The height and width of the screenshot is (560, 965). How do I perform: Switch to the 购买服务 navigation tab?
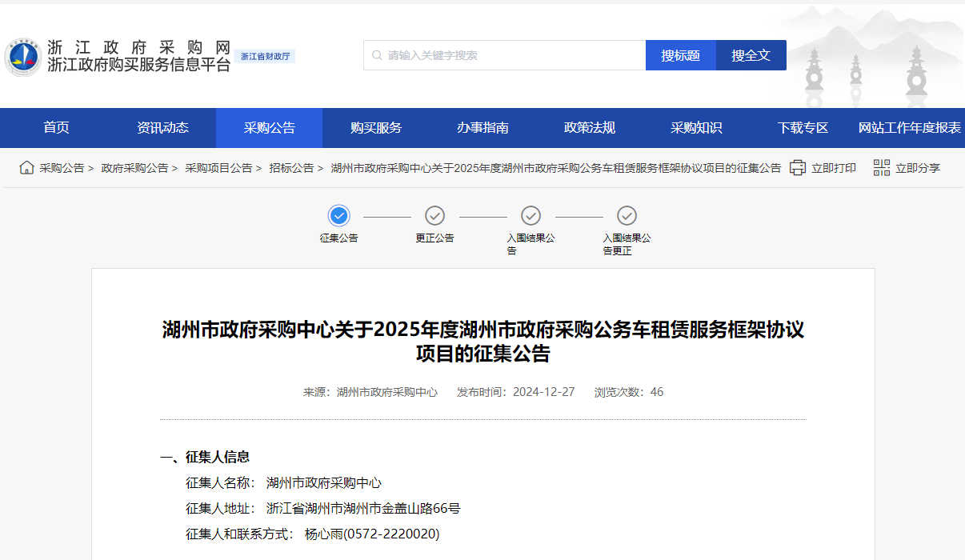coord(375,127)
